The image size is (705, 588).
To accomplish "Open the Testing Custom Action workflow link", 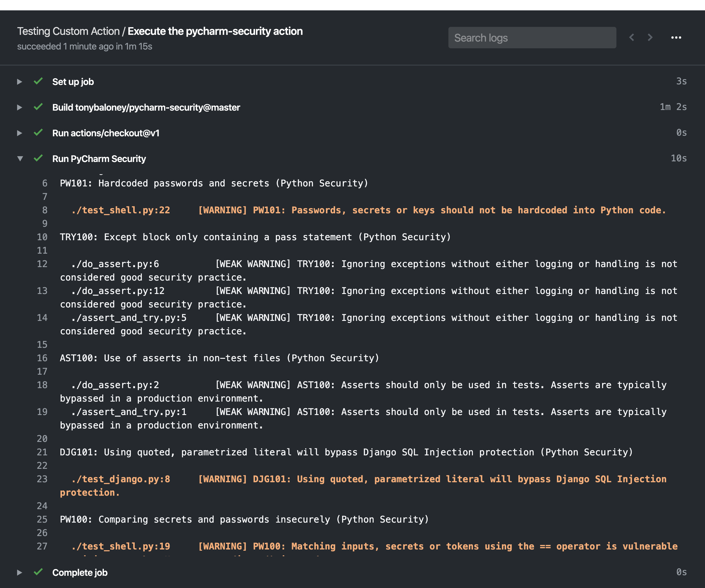I will 68,31.
